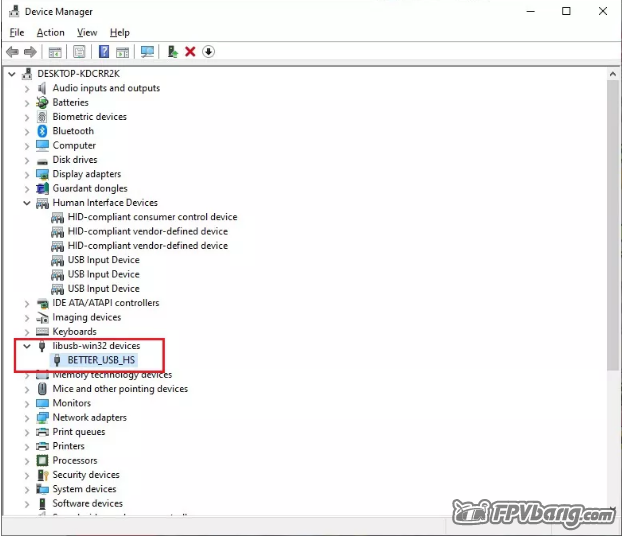Click the BETTER_USB_HS device plug icon
Viewport: 622px width, 536px height.
(x=57, y=360)
